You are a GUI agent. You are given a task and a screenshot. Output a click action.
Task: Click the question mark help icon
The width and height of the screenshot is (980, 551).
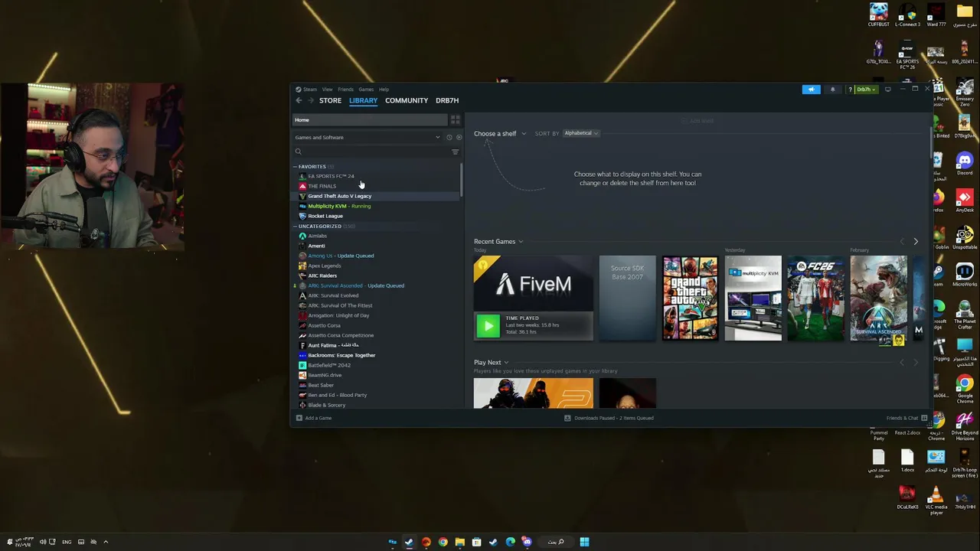point(850,90)
